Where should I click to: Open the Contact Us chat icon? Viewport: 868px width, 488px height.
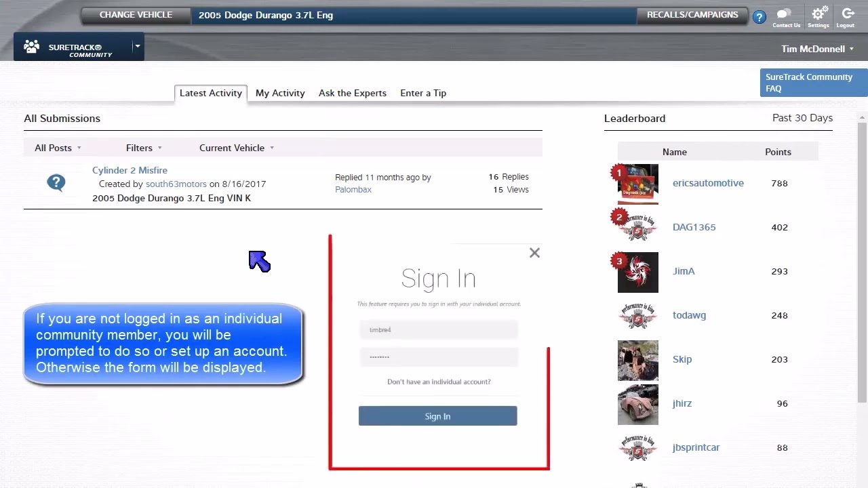coord(785,14)
